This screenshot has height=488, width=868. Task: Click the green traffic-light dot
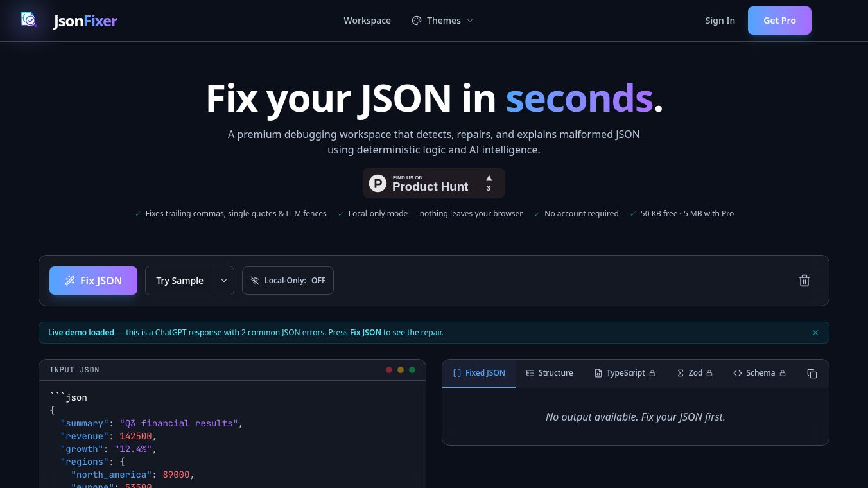[412, 370]
